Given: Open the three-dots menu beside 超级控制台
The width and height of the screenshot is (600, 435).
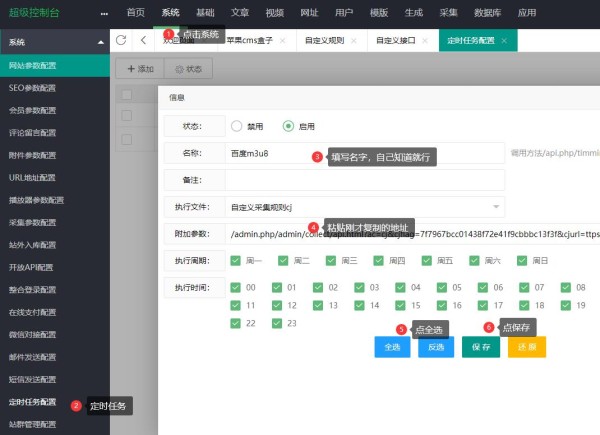Looking at the screenshot, I should click(x=104, y=14).
